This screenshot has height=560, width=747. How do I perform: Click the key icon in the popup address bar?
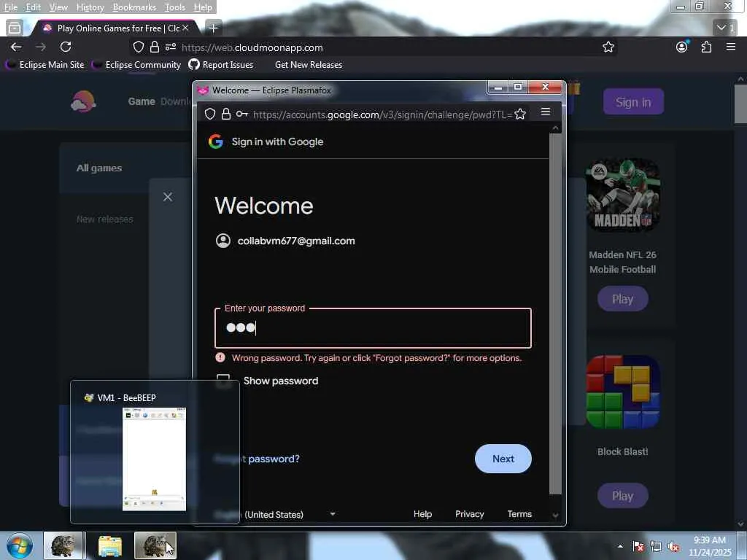[x=242, y=114]
